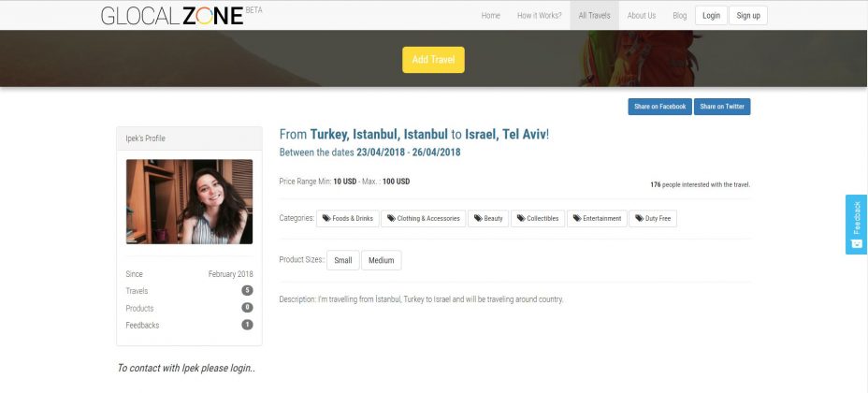Click the Login button
This screenshot has width=868, height=393.
(x=712, y=16)
